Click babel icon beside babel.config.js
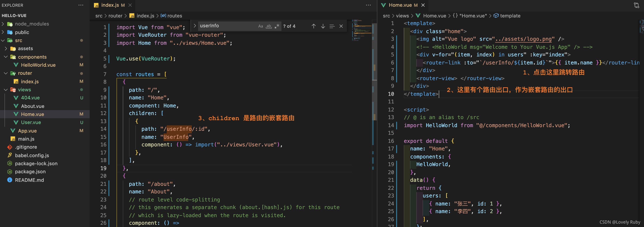Viewport: 644px width, 227px height. point(10,155)
